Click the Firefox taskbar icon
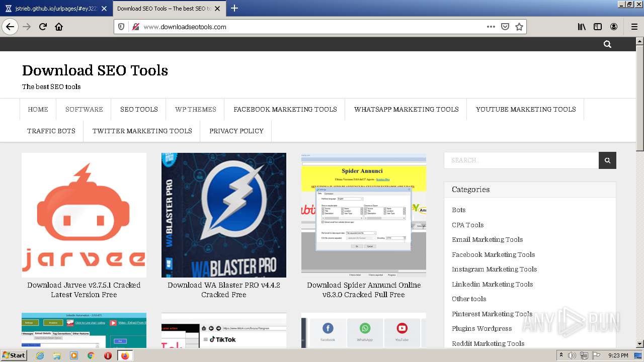This screenshot has width=644, height=362. 125,355
